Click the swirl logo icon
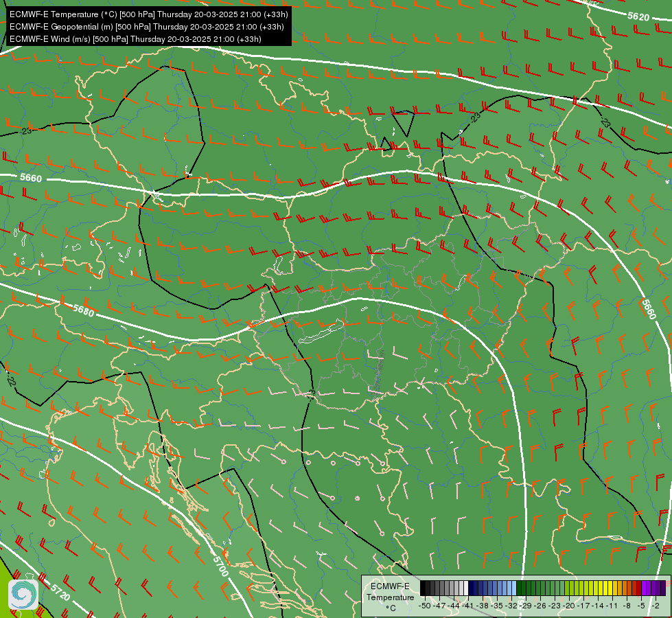This screenshot has height=618, width=672. tap(23, 594)
